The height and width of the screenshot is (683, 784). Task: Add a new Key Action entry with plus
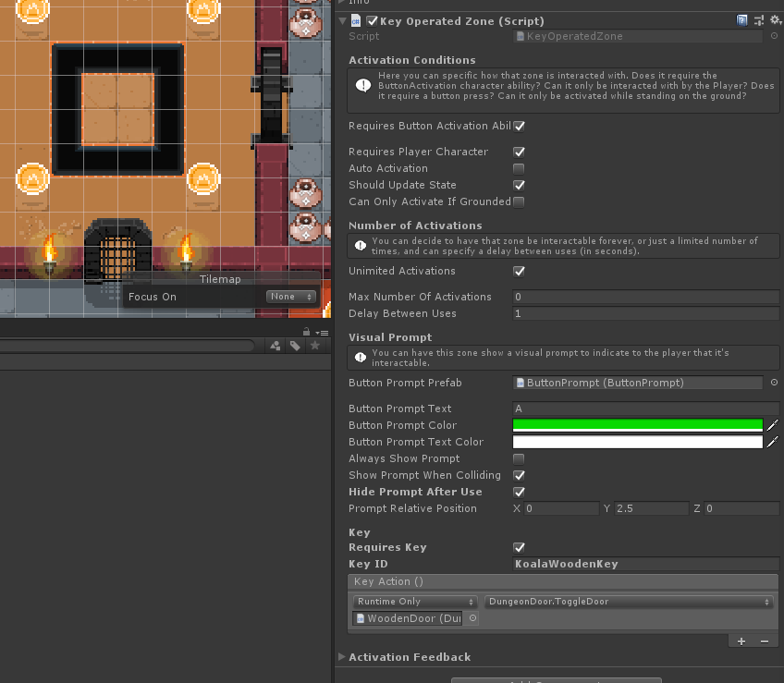click(x=741, y=641)
